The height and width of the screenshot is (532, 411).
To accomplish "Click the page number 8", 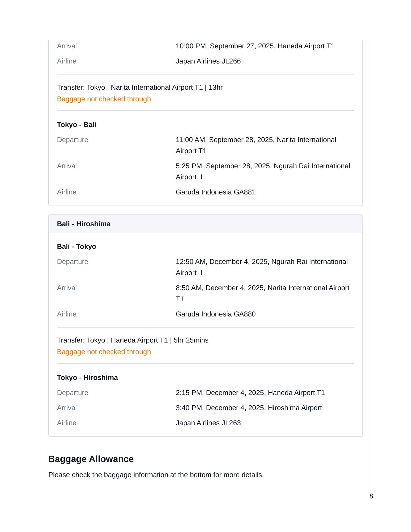I will (371, 496).
